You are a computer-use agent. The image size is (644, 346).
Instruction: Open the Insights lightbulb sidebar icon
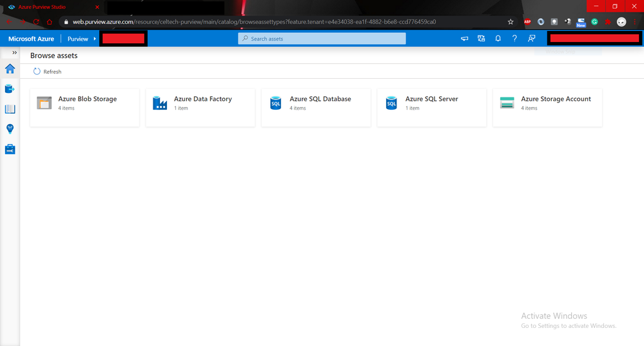(10, 129)
